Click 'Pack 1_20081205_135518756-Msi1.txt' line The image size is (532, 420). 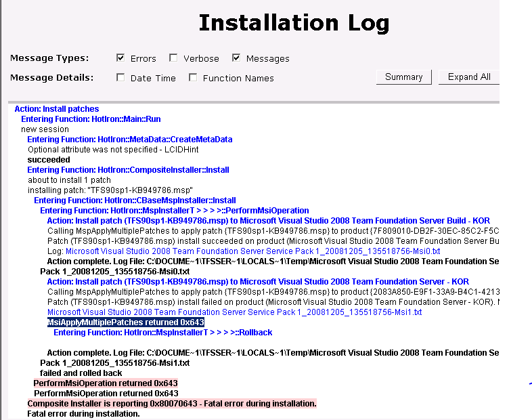click(114, 363)
